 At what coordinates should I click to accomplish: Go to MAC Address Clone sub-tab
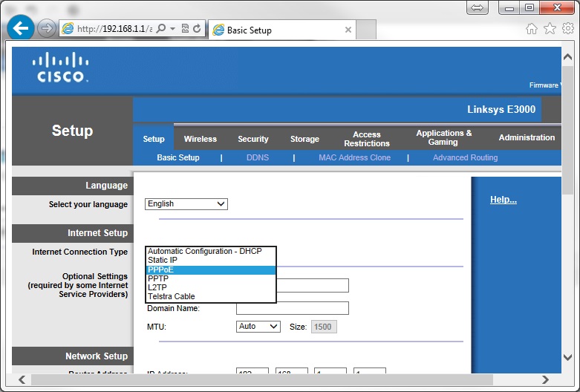pyautogui.click(x=354, y=157)
